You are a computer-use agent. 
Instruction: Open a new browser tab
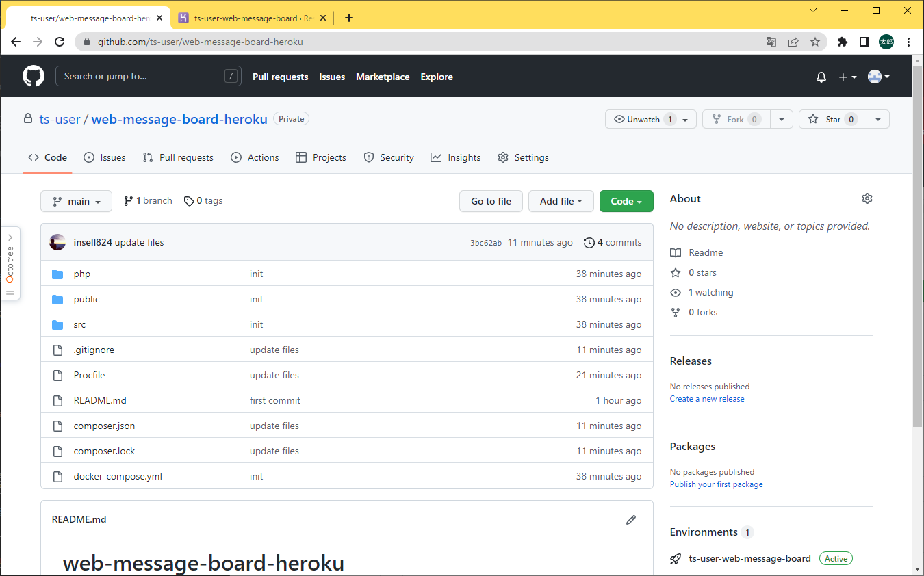coord(349,18)
